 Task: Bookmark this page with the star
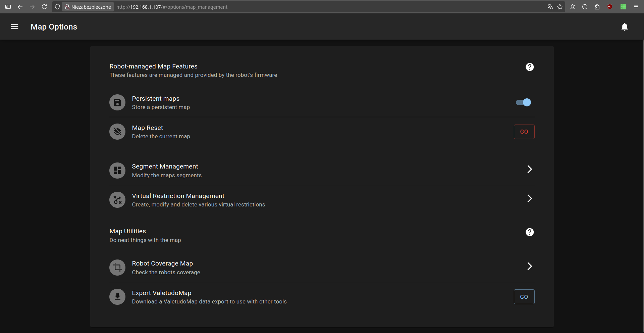(x=560, y=7)
